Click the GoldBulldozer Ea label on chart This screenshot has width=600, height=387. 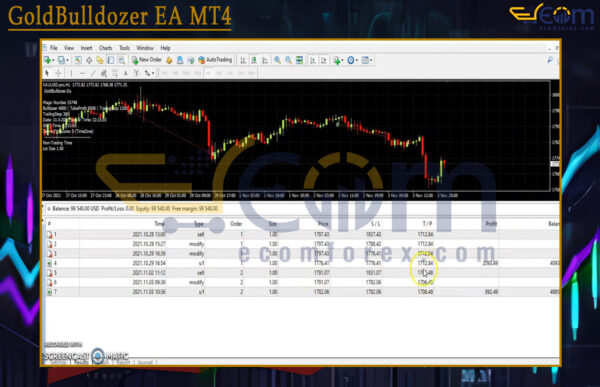tap(57, 91)
